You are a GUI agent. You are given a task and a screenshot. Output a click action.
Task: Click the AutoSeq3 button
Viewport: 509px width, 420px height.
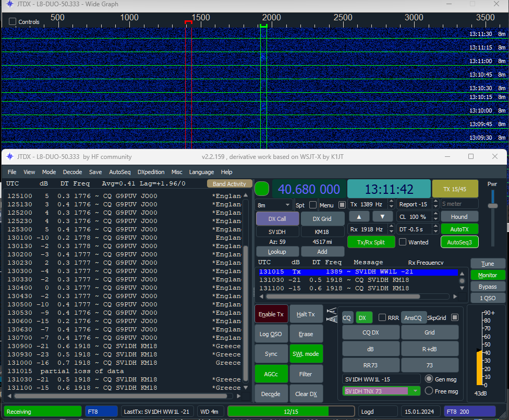point(459,242)
